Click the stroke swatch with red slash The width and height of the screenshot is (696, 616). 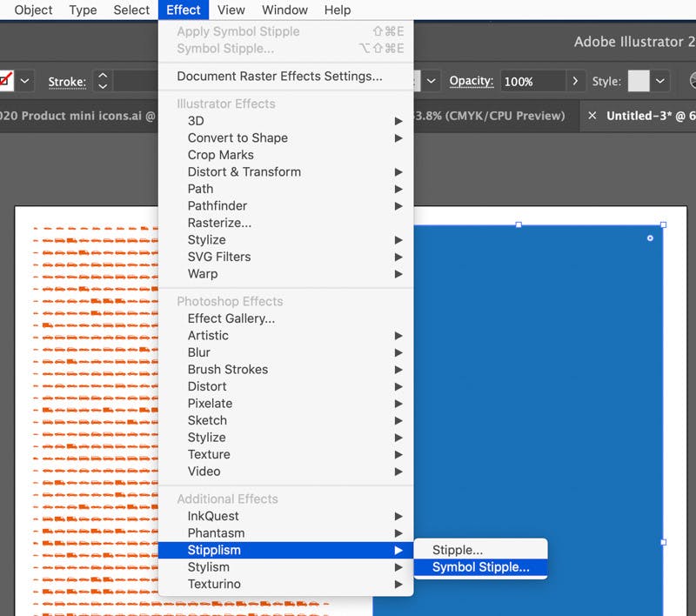pos(5,81)
